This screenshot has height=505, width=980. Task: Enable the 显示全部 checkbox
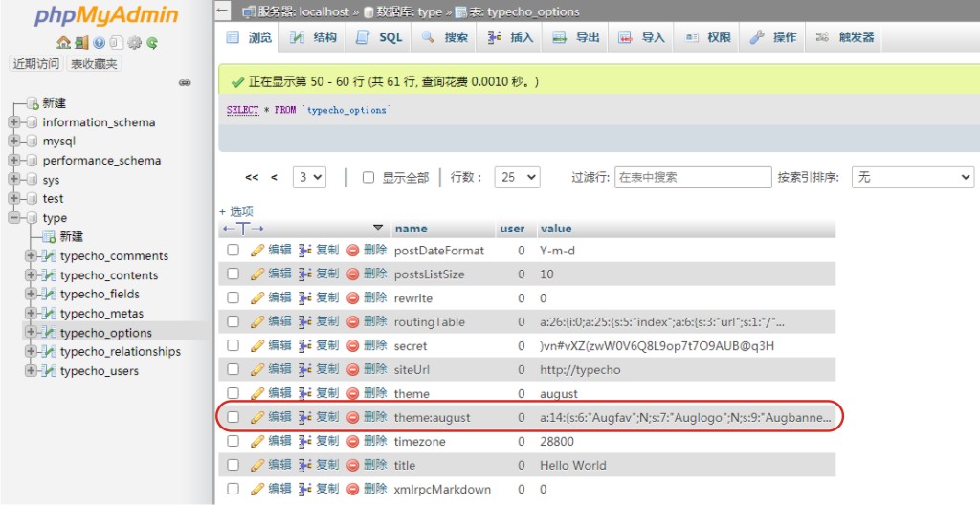click(x=368, y=178)
